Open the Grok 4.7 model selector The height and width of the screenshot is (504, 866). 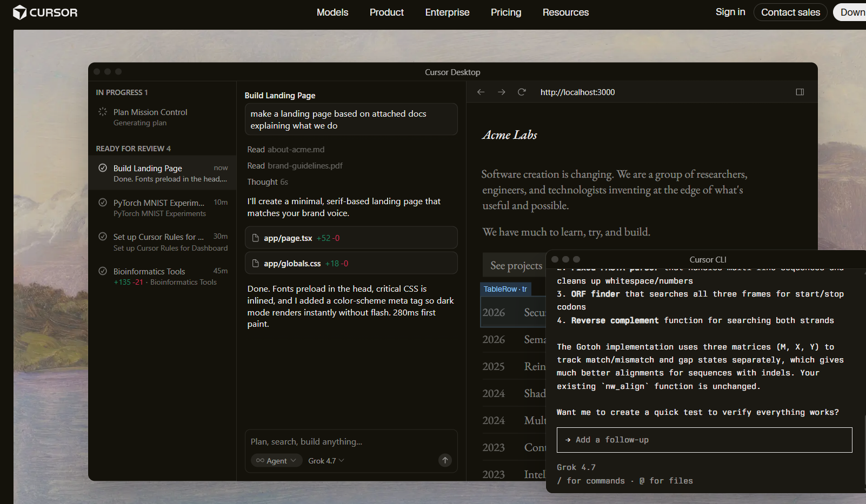[x=326, y=461]
